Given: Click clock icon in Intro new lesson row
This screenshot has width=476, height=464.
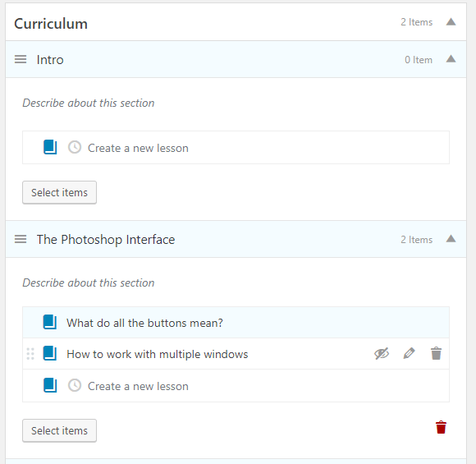Looking at the screenshot, I should coord(75,147).
